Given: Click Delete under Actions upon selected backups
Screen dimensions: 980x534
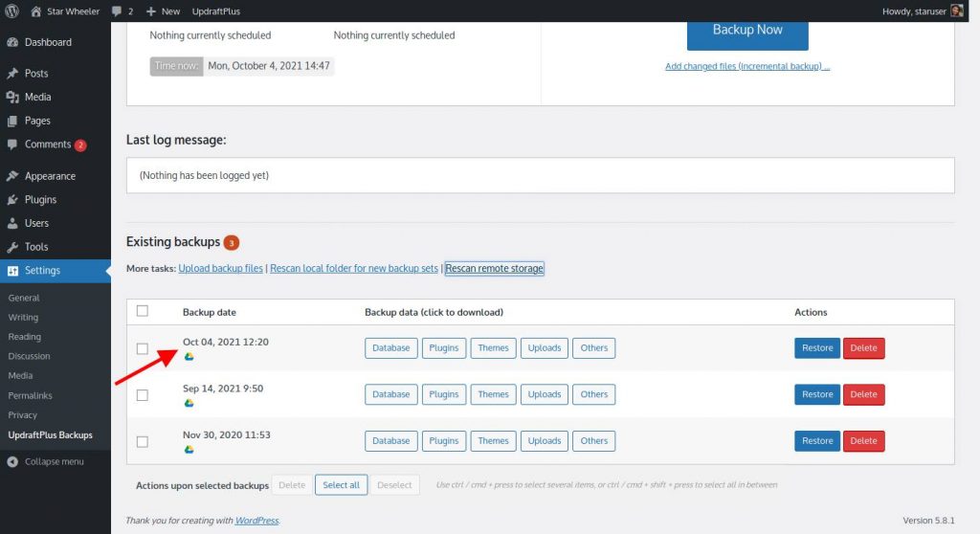Looking at the screenshot, I should [292, 485].
